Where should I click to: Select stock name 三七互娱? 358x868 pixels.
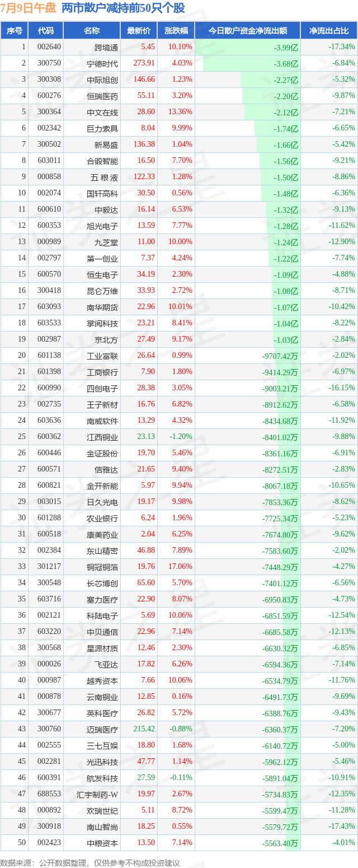click(102, 746)
